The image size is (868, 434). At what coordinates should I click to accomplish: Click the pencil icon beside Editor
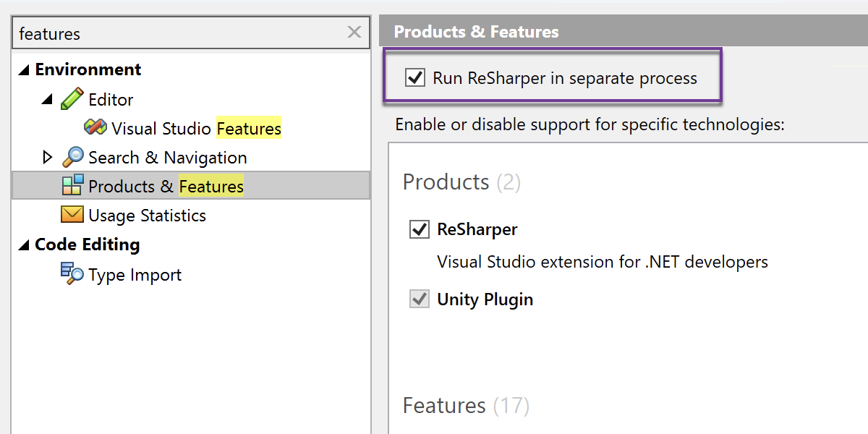coord(72,99)
